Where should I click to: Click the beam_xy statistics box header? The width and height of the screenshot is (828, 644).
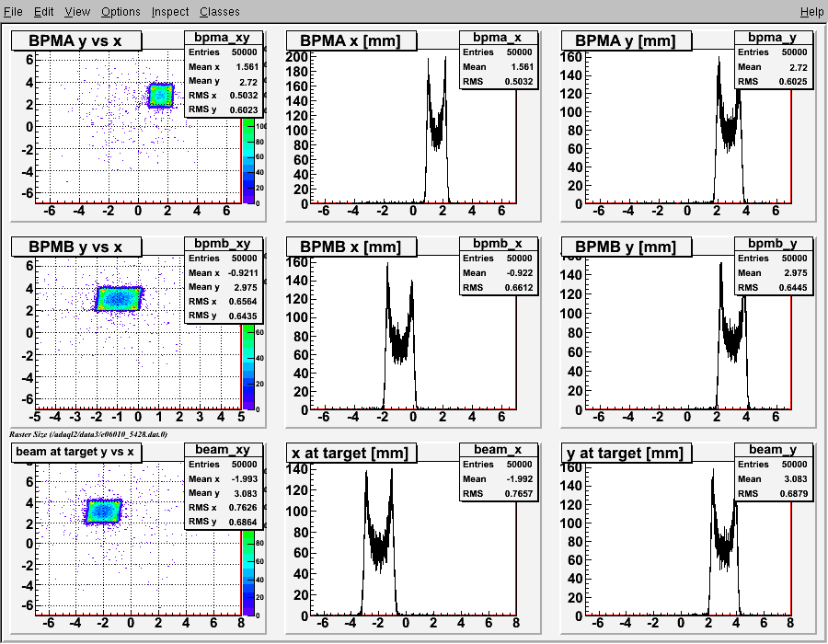tap(224, 449)
